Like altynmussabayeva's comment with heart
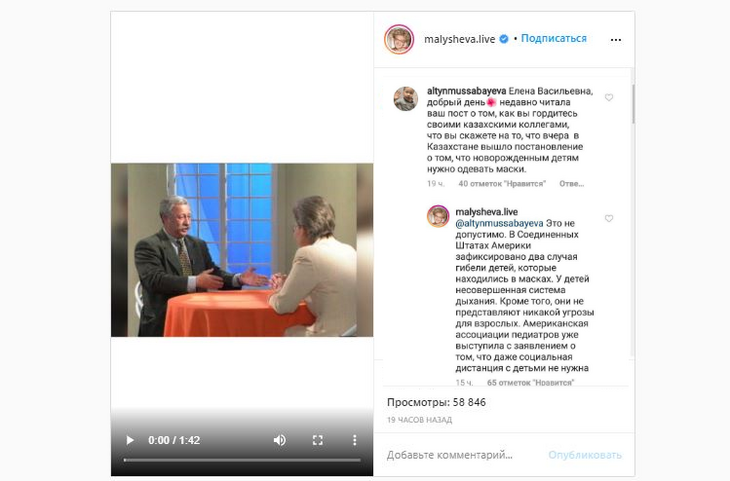The width and height of the screenshot is (730, 481). (609, 97)
